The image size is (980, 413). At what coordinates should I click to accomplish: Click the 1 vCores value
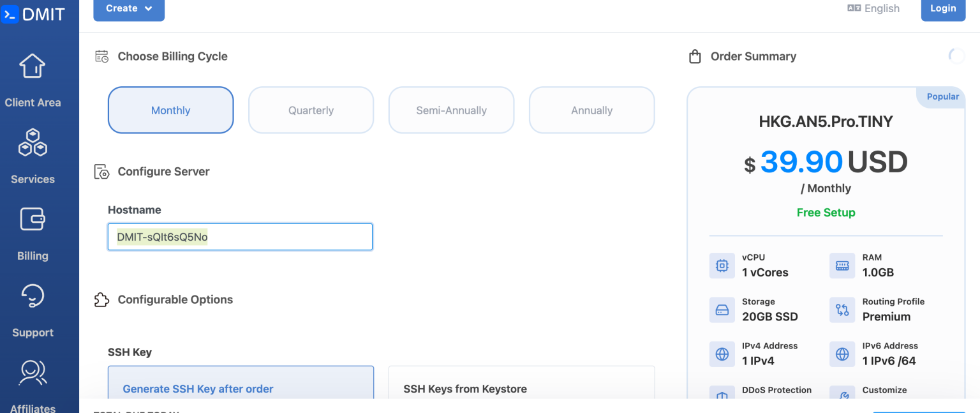click(x=765, y=273)
